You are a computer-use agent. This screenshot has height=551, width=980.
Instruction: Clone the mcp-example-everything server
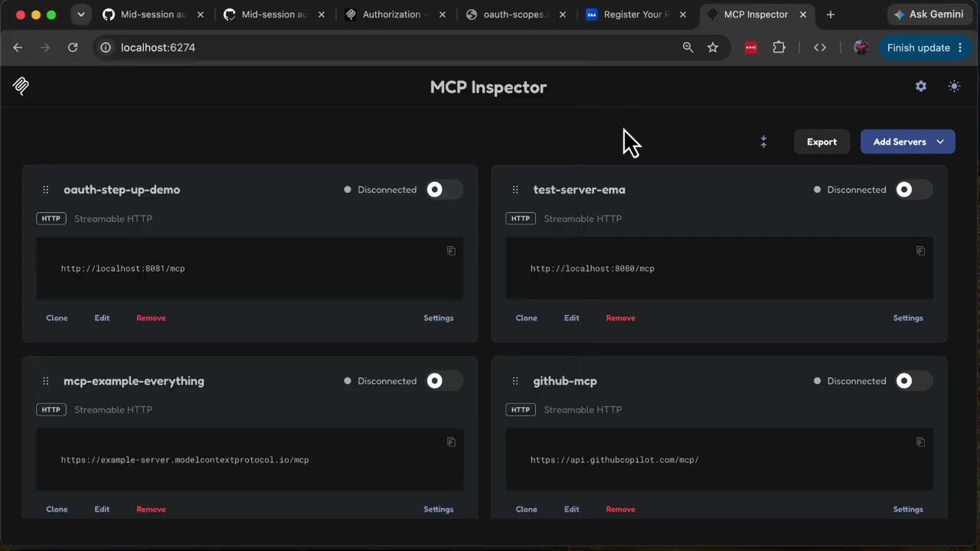57,509
